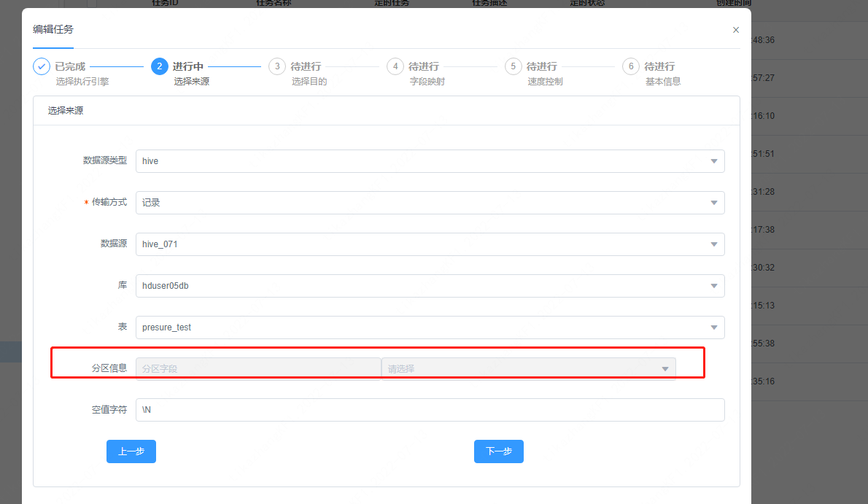Open the 请选择 partition value dropdown

(x=527, y=368)
